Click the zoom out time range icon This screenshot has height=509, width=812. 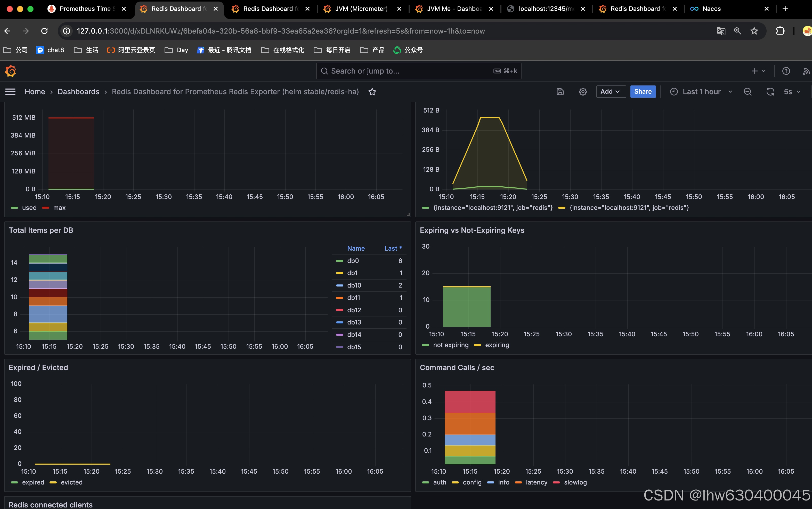(x=748, y=92)
